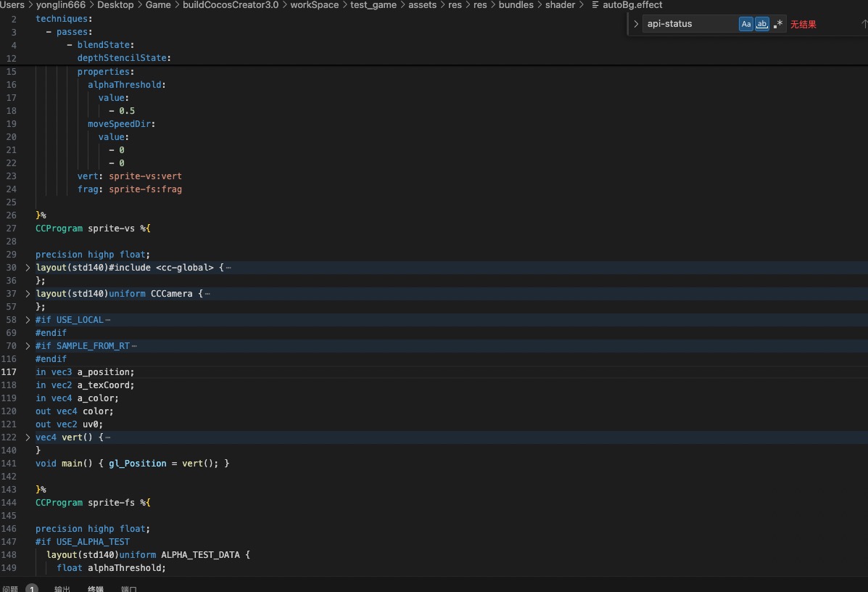This screenshot has width=868, height=592.
Task: Expand folded cc-global layout block
Action: point(28,268)
